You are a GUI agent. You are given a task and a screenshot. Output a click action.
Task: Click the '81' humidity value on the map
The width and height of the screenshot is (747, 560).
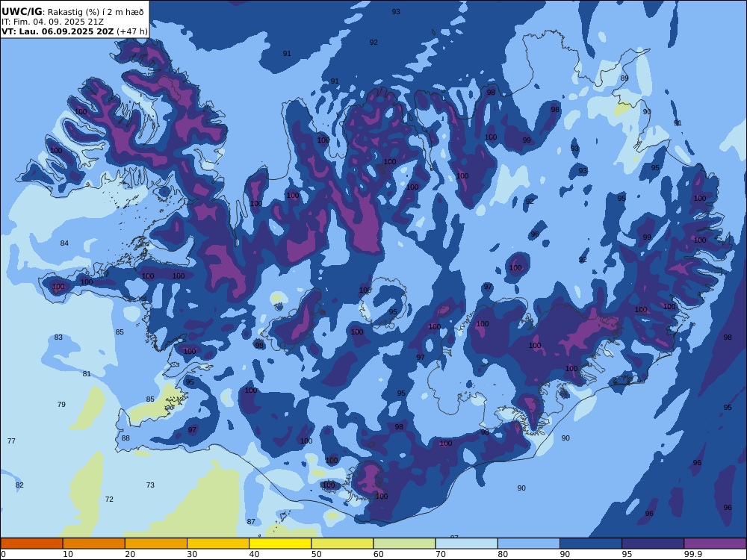[86, 374]
